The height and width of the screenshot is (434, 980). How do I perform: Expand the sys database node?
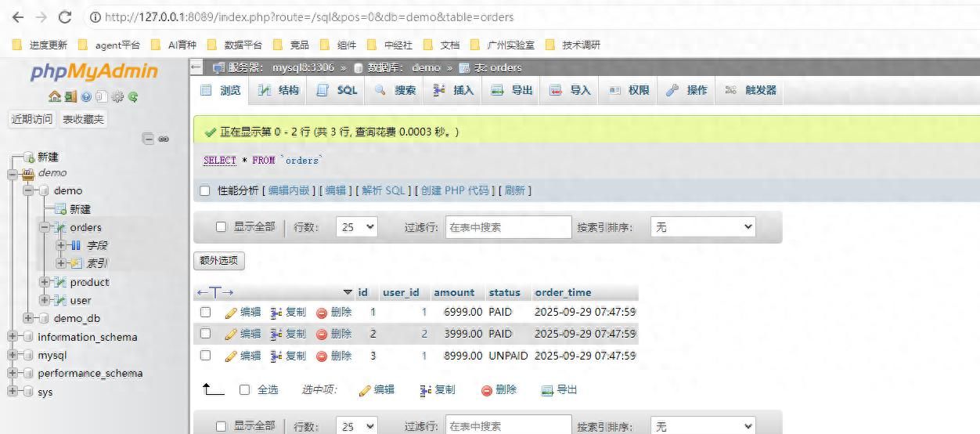click(x=13, y=392)
